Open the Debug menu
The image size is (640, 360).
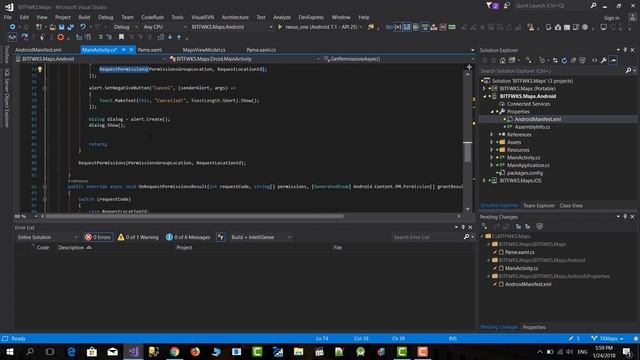coord(105,17)
